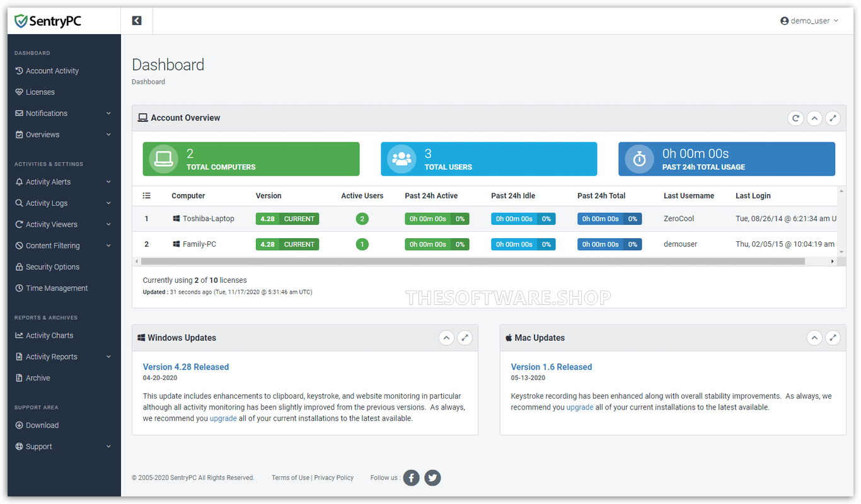This screenshot has width=861, height=504.
Task: Click the list icon in table header
Action: pos(147,196)
